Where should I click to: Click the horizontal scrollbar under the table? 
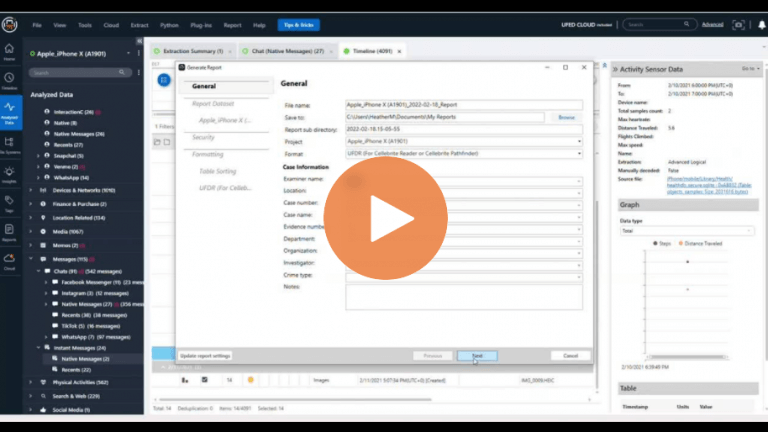tap(295, 399)
